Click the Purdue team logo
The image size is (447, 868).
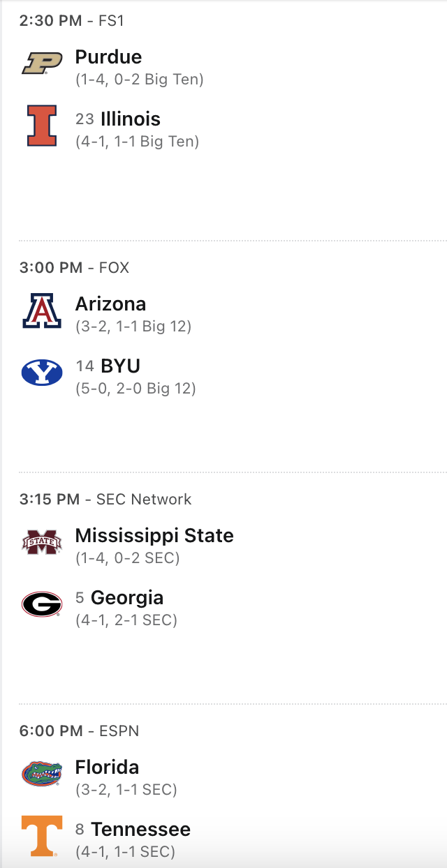click(42, 63)
